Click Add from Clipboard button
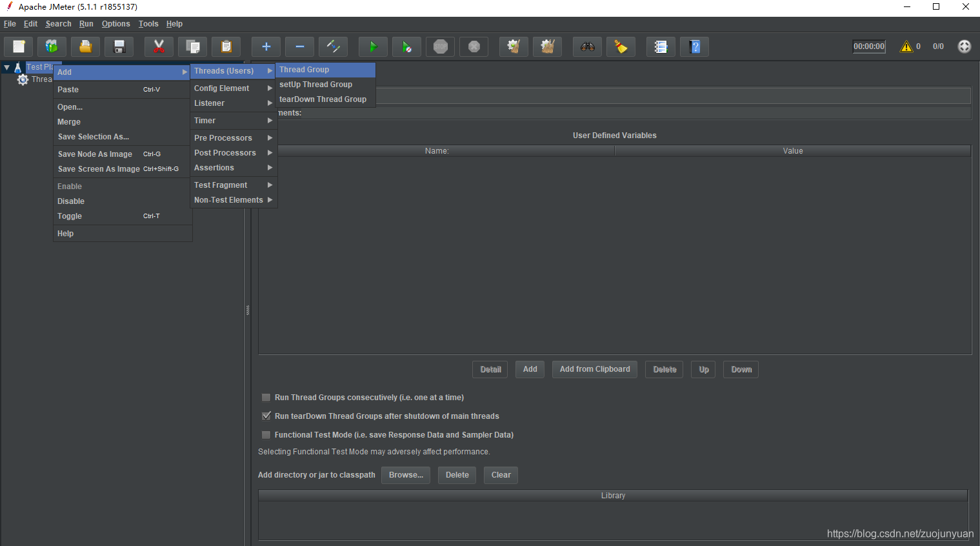Viewport: 980px width, 546px height. (595, 369)
